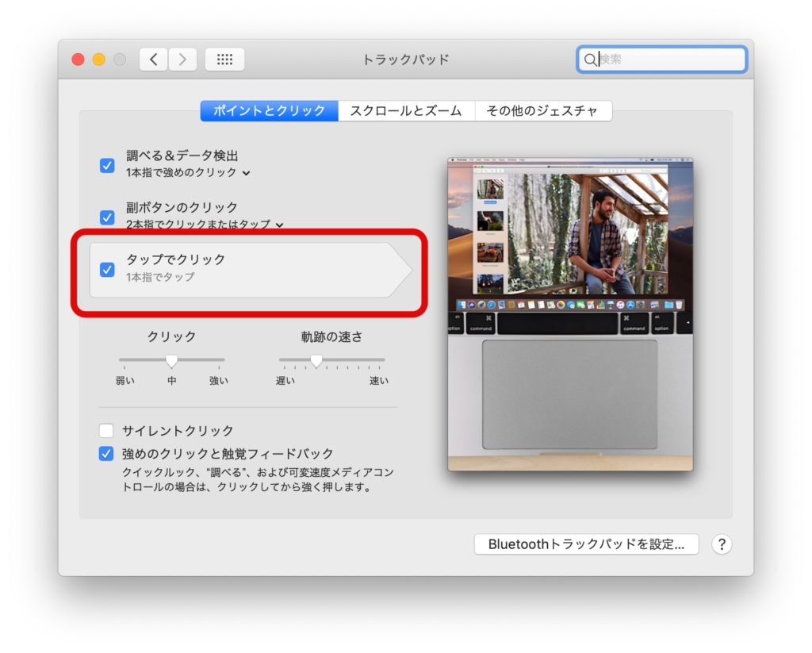The image size is (812, 653).
Task: Enable サイレントクリック checkbox
Action: click(106, 430)
